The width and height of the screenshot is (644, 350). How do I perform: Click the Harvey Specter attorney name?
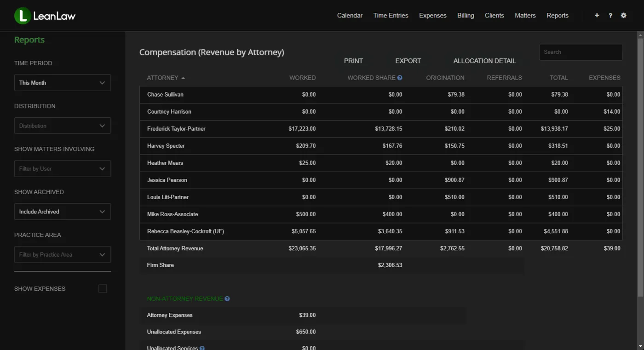pos(166,146)
